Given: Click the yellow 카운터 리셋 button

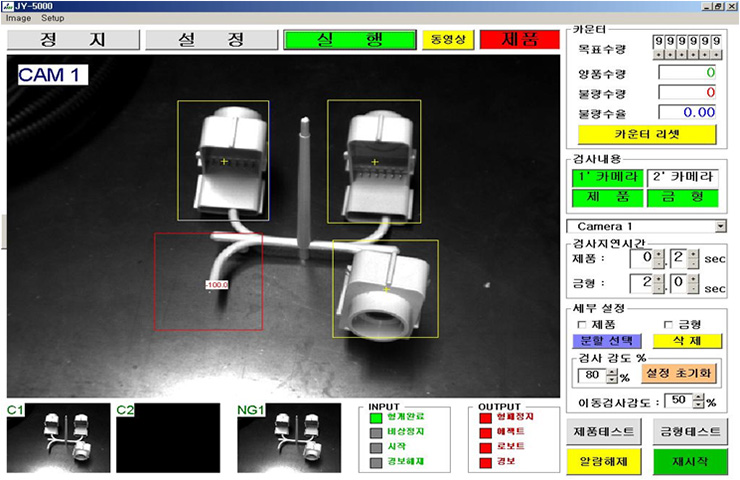Looking at the screenshot, I should pos(646,133).
